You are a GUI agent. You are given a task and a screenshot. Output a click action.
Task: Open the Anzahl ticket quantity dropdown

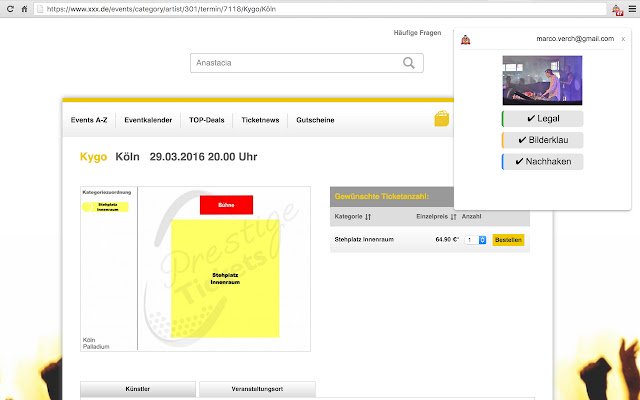[x=476, y=240]
